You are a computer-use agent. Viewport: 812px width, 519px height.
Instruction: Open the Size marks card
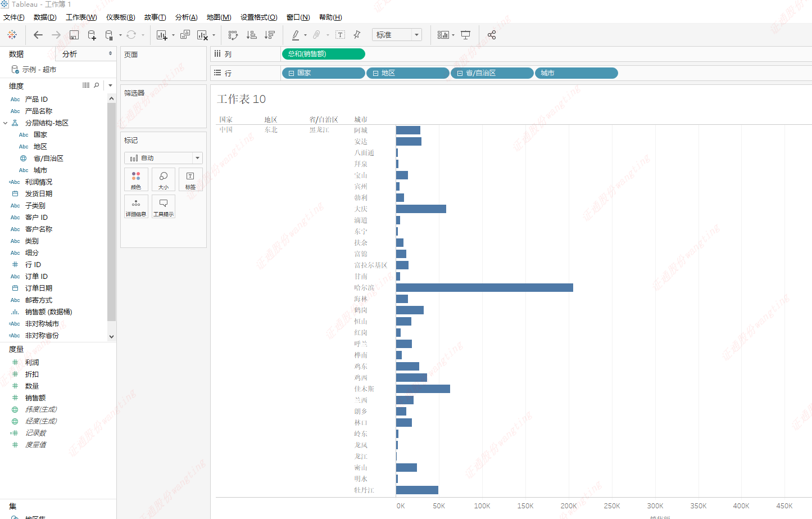click(164, 179)
